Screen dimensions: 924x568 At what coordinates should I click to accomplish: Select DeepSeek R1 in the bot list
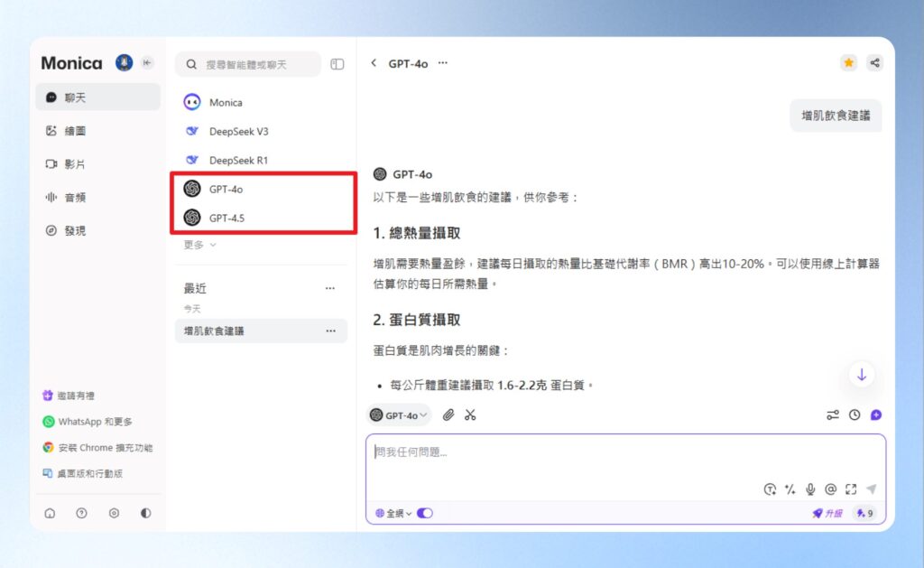click(263, 160)
